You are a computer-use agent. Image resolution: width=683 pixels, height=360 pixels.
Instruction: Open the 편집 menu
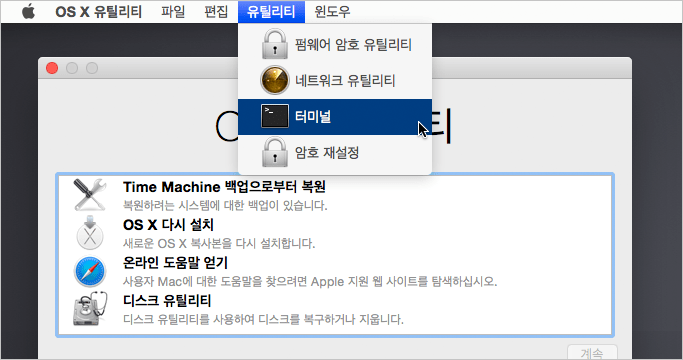216,12
